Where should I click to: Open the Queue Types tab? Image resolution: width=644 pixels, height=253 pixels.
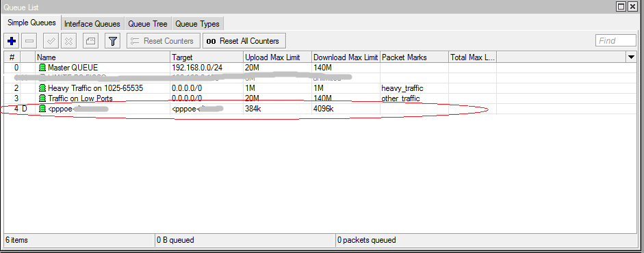[198, 24]
